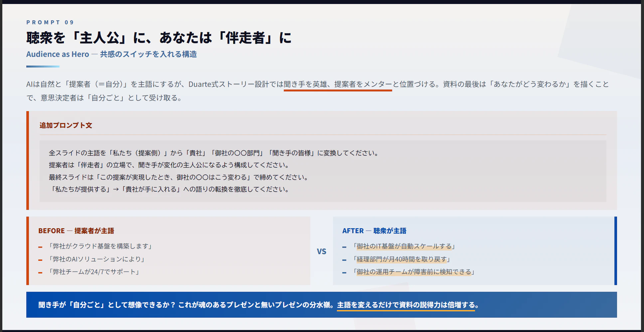This screenshot has height=332, width=644.
Task: Click the VS label between cards
Action: (321, 251)
